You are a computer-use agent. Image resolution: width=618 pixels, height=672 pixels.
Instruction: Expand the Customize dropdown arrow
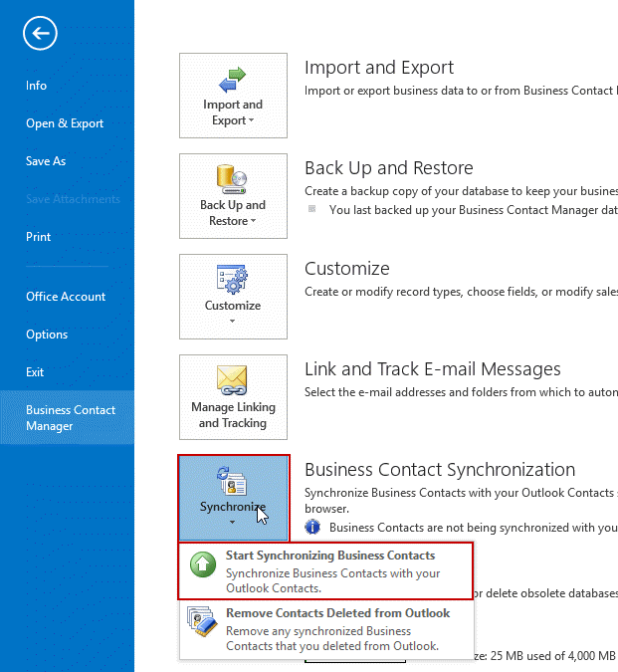pos(232,321)
